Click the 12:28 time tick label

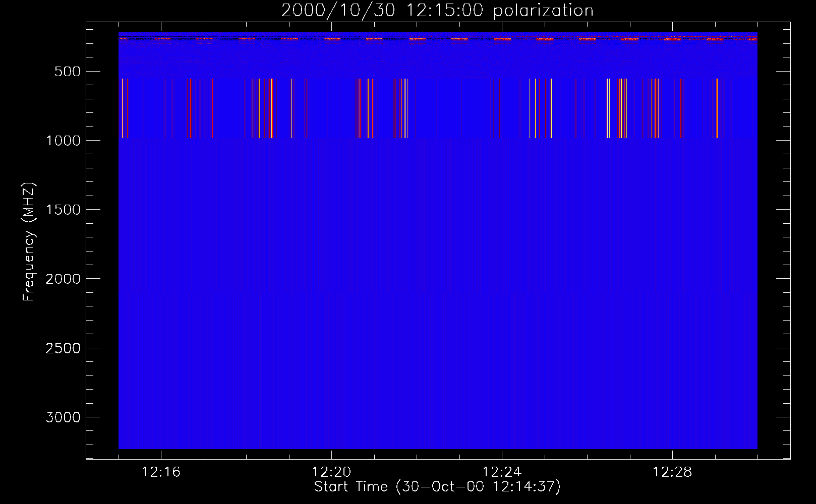click(672, 472)
